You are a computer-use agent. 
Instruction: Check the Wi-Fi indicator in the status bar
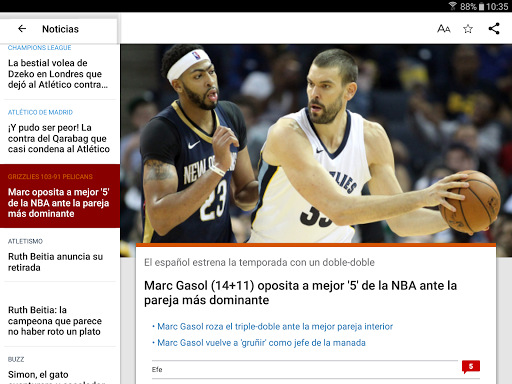point(452,6)
